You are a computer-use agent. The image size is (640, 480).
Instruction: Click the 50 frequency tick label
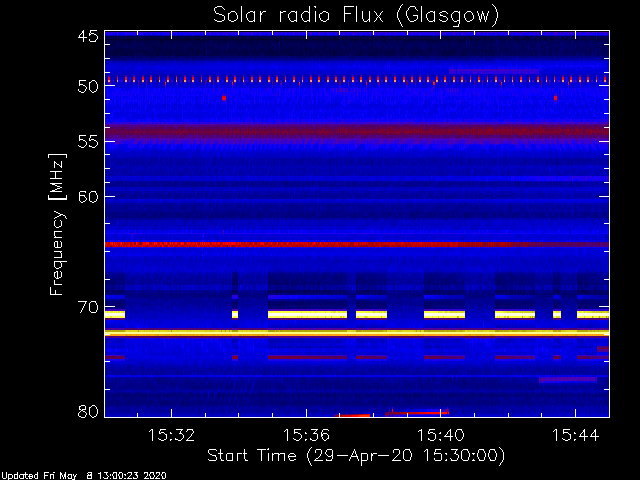click(88, 87)
